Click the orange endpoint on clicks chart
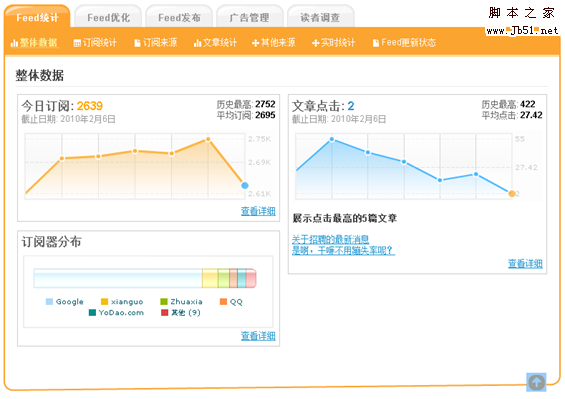Viewport: 565px width, 399px height. [512, 194]
